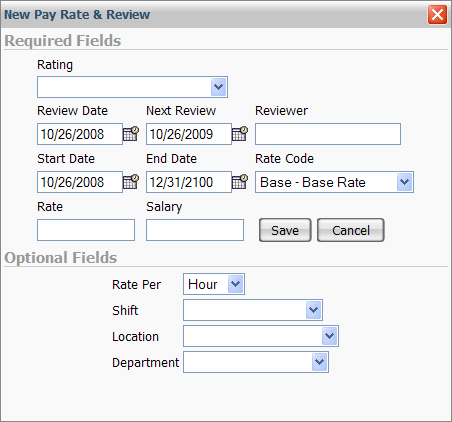The image size is (452, 422).
Task: Open the End Date calendar picker
Action: pos(240,182)
